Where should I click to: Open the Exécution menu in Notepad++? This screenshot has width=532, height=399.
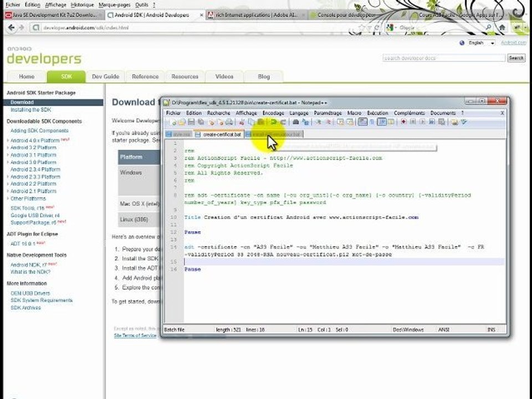pos(377,113)
